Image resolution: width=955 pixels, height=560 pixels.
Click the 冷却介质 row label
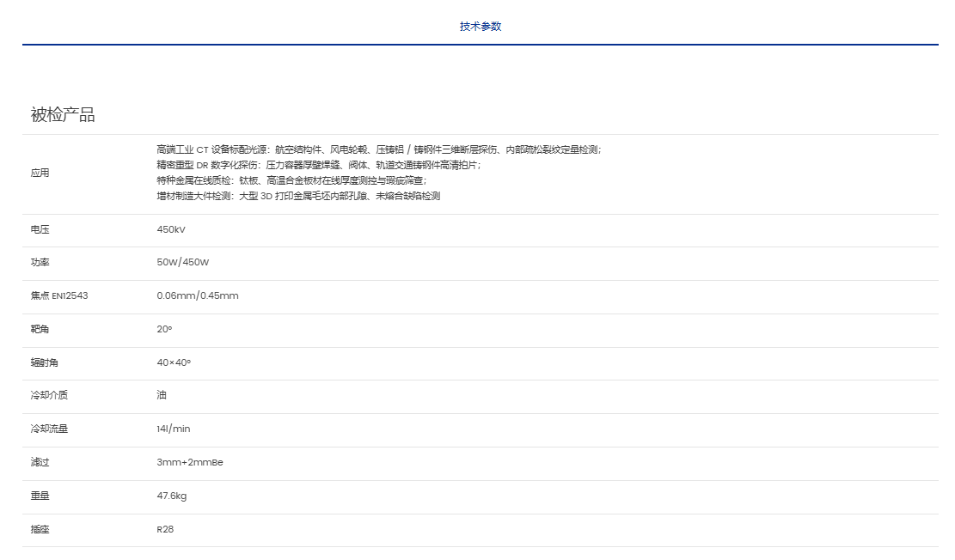coord(49,395)
